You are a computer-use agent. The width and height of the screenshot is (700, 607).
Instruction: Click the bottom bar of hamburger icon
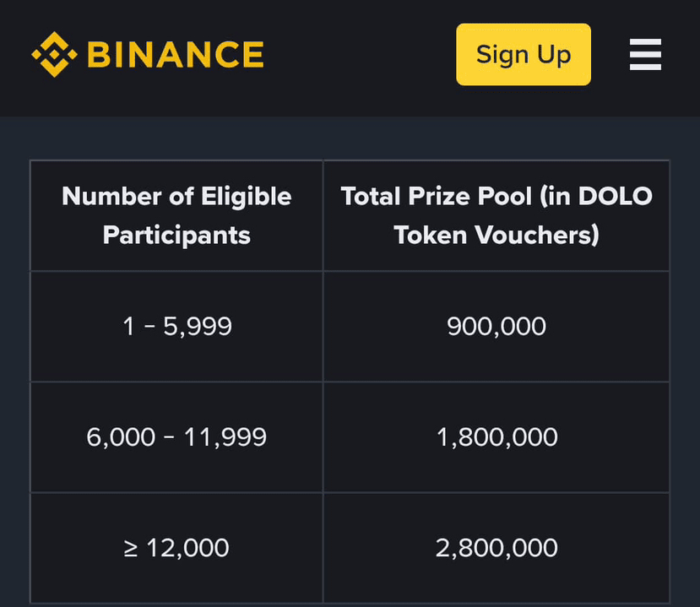[x=645, y=67]
